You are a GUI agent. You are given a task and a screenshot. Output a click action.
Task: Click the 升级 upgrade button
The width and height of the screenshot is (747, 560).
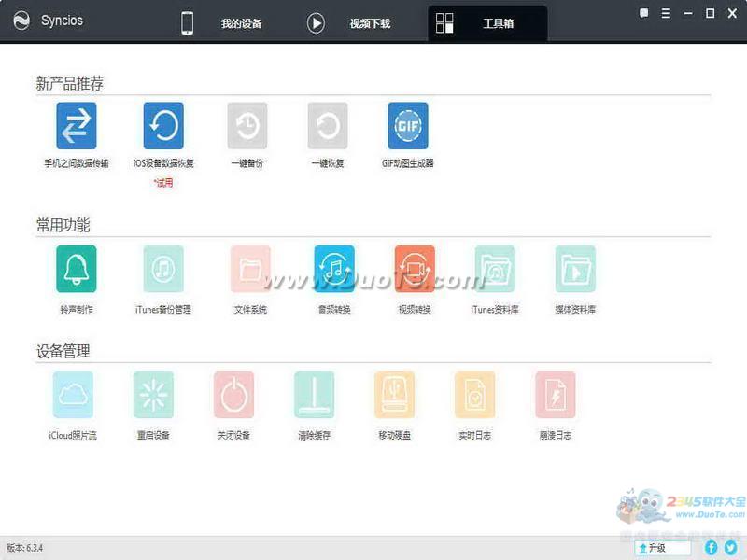click(663, 548)
